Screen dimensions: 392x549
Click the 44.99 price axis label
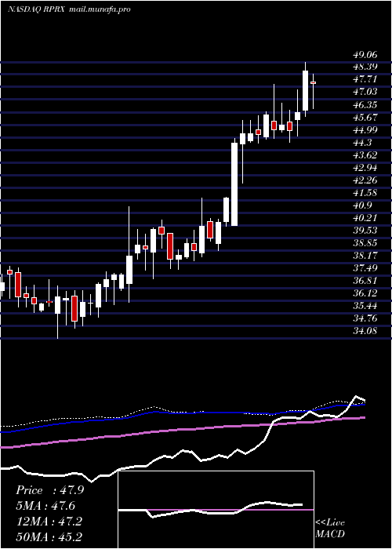tap(365, 130)
